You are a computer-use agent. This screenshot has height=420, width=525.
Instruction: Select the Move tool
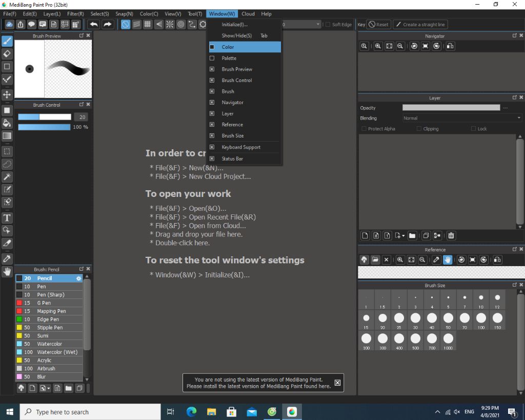[7, 94]
